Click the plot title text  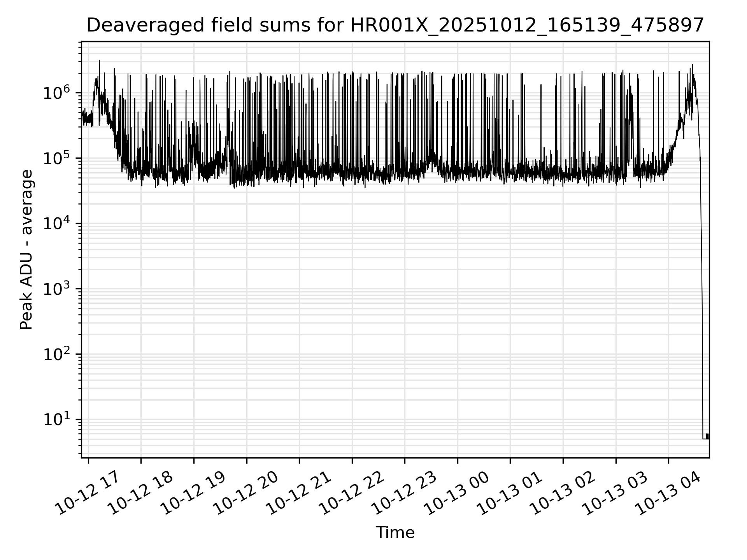click(395, 26)
